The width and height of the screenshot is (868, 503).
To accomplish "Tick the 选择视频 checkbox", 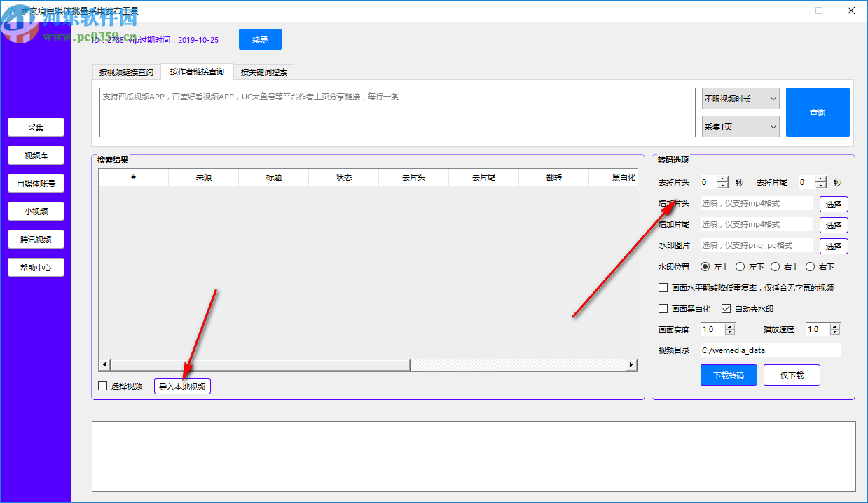I will coord(103,385).
